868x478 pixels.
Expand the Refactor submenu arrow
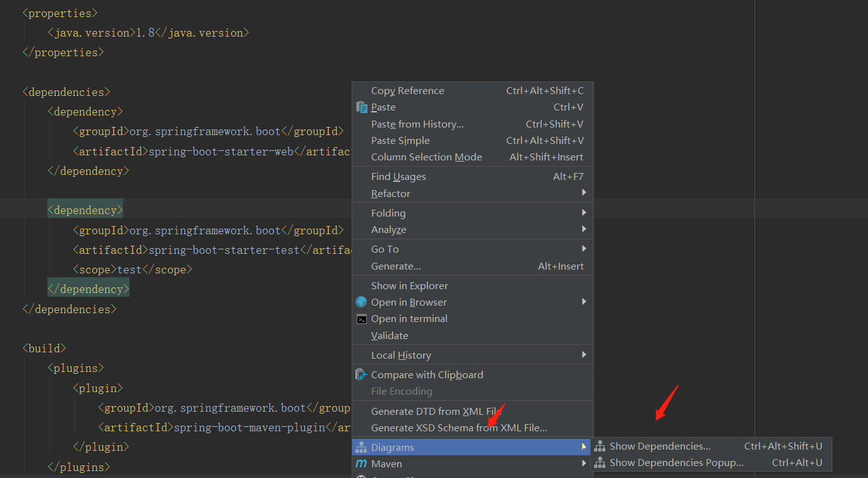click(x=584, y=193)
